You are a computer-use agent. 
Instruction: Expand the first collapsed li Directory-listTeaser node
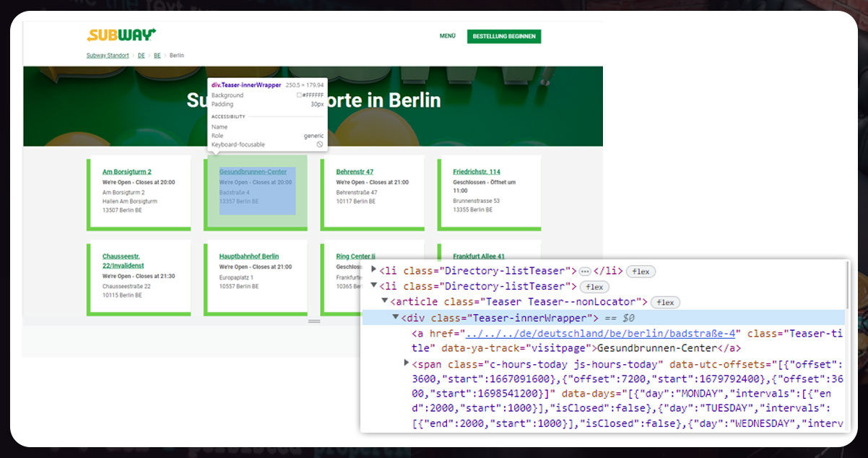pyautogui.click(x=374, y=271)
